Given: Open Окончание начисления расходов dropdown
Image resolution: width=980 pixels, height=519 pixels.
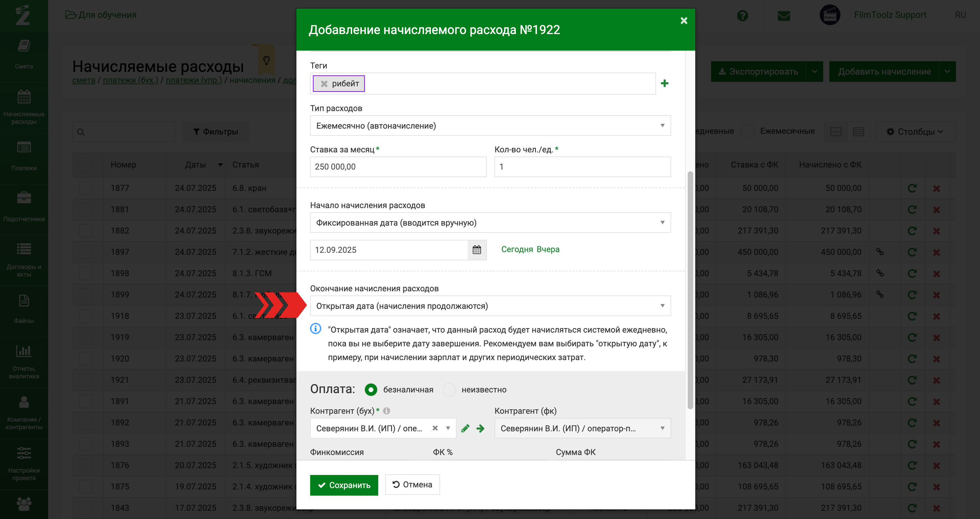Looking at the screenshot, I should [490, 306].
